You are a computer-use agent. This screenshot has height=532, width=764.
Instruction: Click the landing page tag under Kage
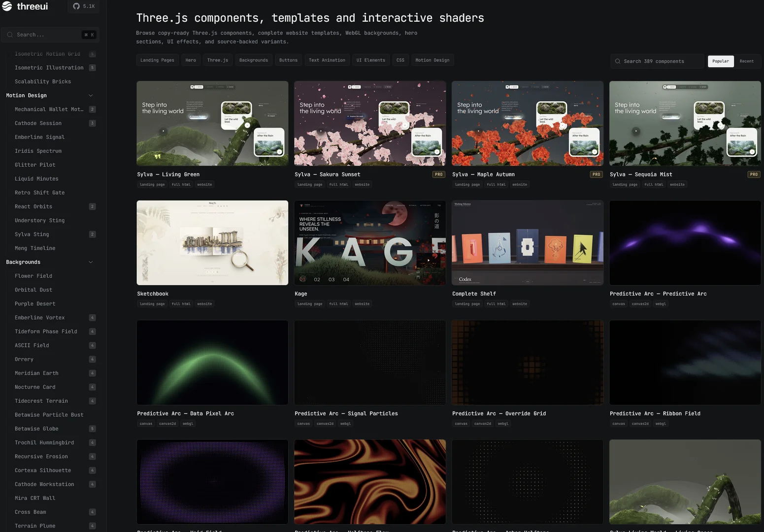310,304
